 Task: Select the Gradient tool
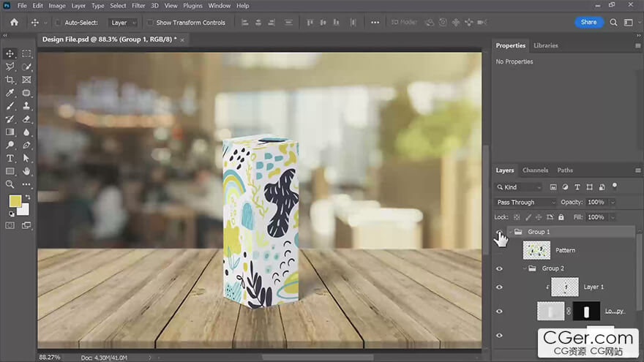(10, 132)
